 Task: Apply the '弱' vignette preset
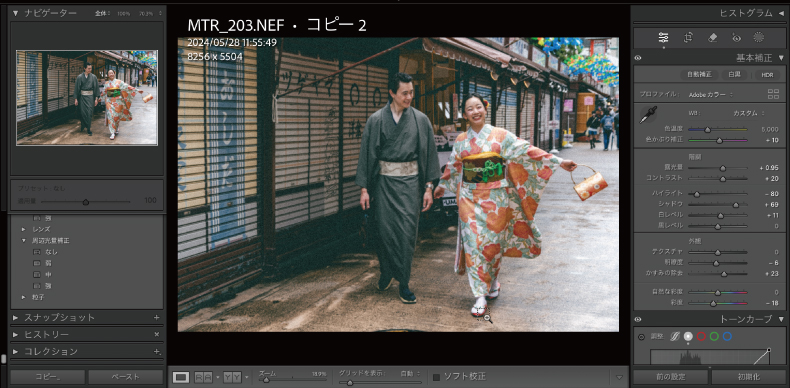point(48,263)
